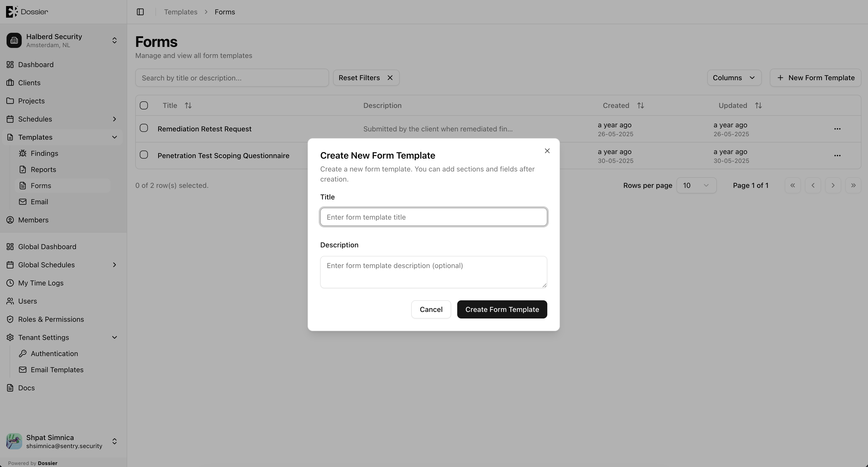Collapse Tenant Settings section

tap(62, 338)
